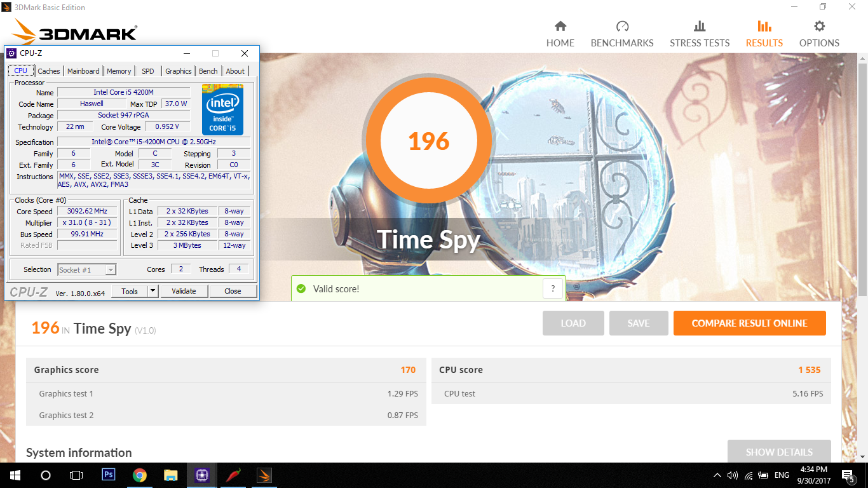The image size is (868, 488).
Task: Click the SAVE result button
Action: point(639,323)
